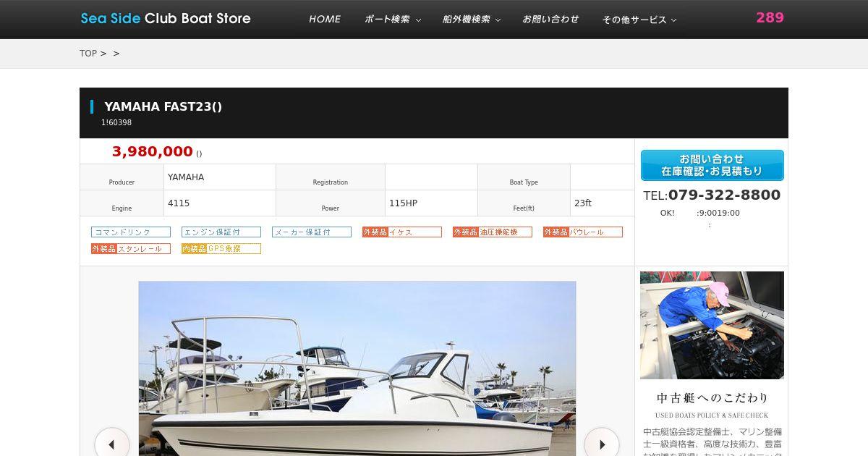The height and width of the screenshot is (456, 868).
Task: Select the engine value 4115
Action: coord(179,203)
